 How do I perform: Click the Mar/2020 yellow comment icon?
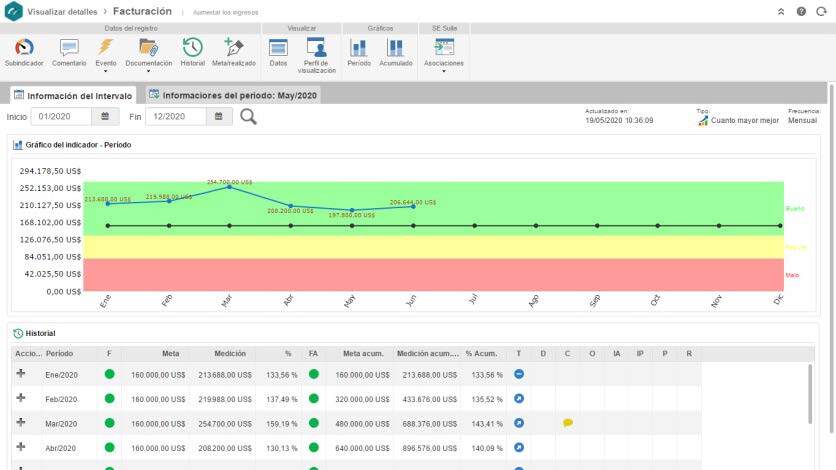click(568, 423)
